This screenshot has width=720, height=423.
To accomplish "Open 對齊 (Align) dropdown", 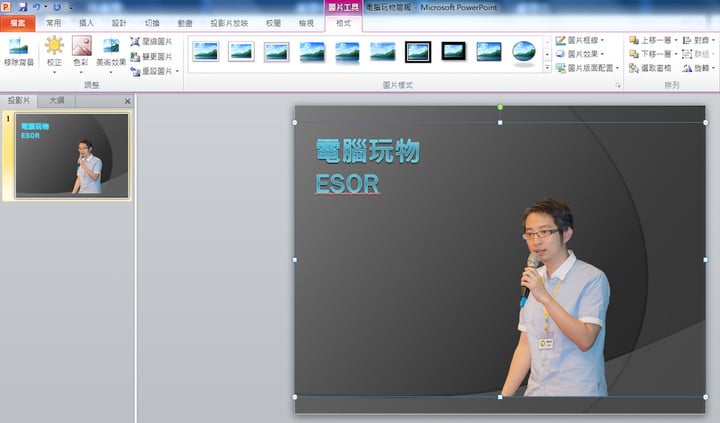I will click(x=698, y=40).
